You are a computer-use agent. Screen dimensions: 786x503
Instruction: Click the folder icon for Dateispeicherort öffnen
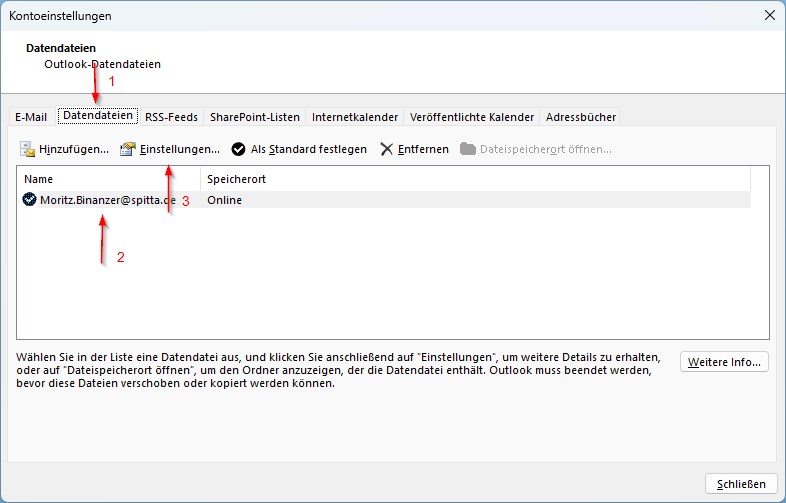[468, 149]
